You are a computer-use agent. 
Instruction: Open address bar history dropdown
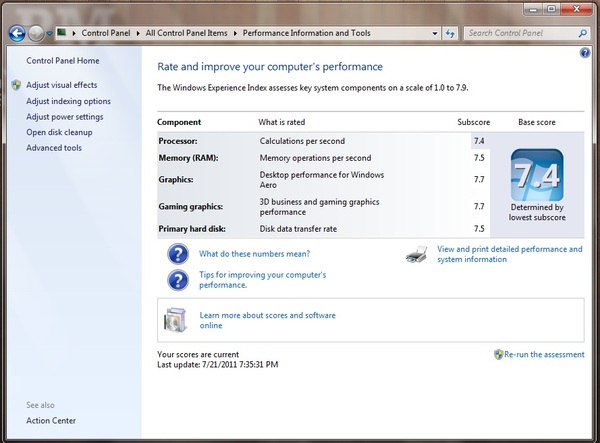pyautogui.click(x=435, y=34)
